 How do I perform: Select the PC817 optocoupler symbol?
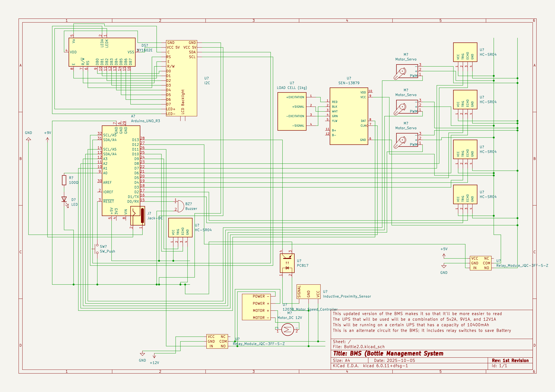click(287, 263)
